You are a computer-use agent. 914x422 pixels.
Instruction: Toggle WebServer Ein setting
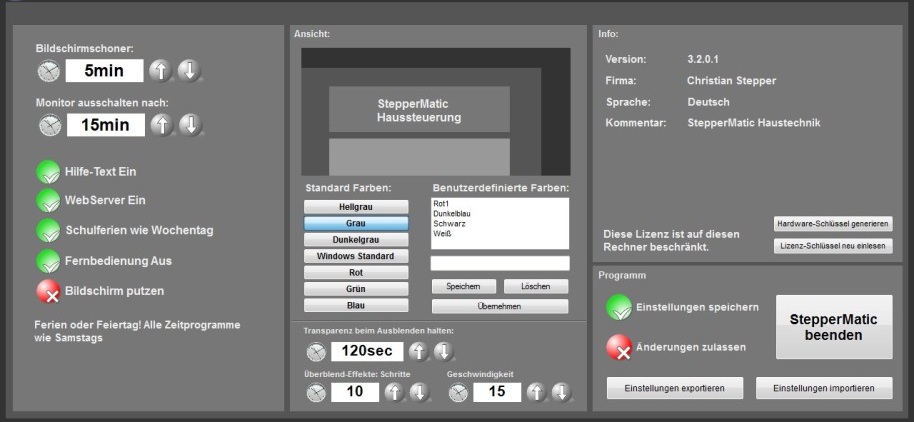48,201
